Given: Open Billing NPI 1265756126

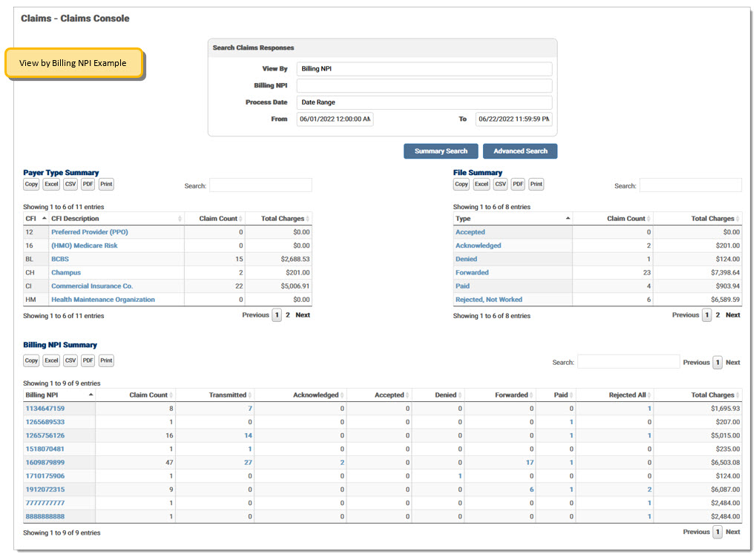Looking at the screenshot, I should coord(45,435).
